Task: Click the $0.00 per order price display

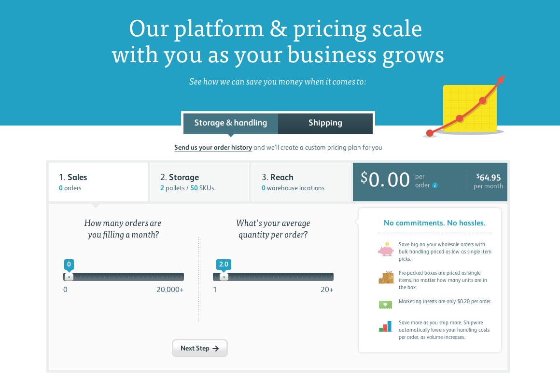Action: [x=399, y=180]
